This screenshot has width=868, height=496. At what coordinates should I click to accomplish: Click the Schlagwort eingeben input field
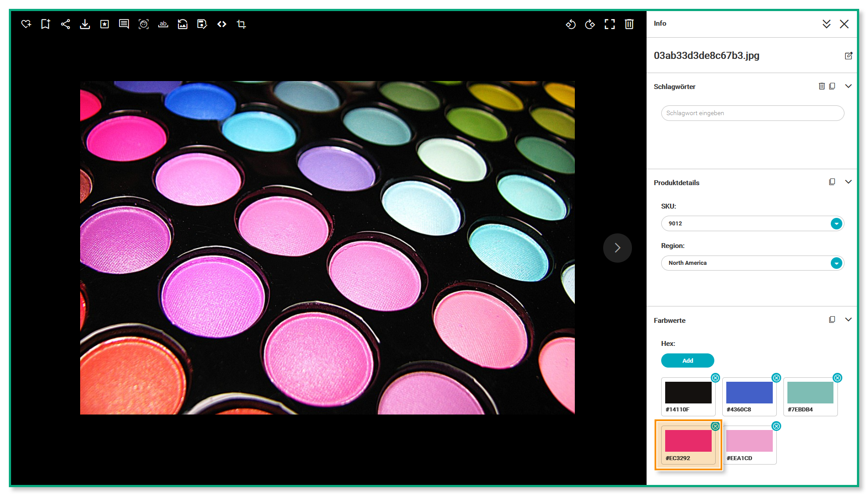[x=752, y=113]
